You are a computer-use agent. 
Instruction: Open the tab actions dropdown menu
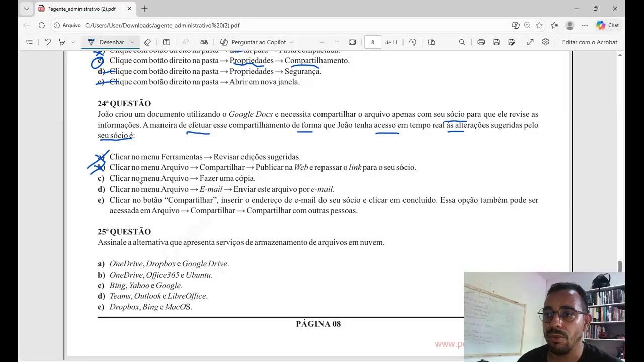tap(26, 9)
